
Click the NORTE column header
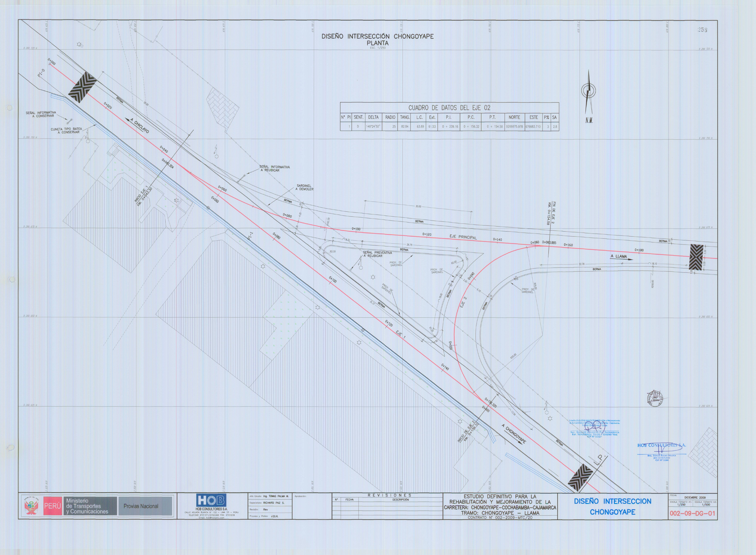pos(514,117)
